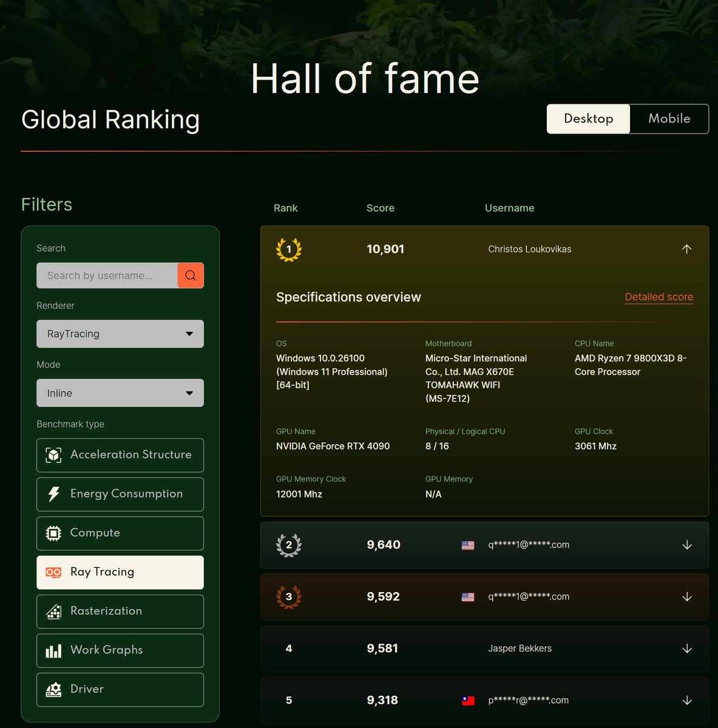
Task: Click the Energy Consumption lightning bolt icon
Action: coord(53,494)
